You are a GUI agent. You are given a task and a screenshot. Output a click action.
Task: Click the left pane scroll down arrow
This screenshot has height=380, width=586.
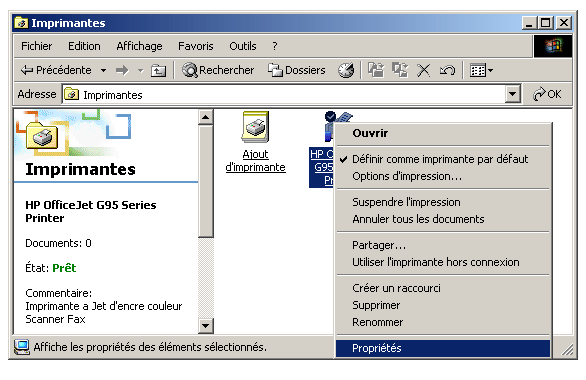[x=205, y=325]
